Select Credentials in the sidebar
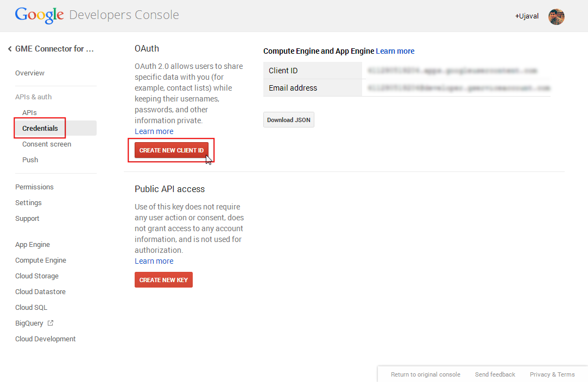This screenshot has height=382, width=588. [40, 129]
